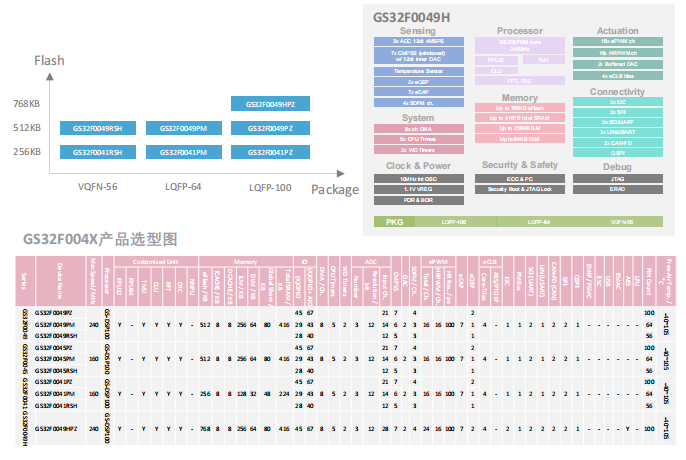Screen dimensions: 686x460
Task: Select the Up to 416KB total SRAM block
Action: point(520,118)
